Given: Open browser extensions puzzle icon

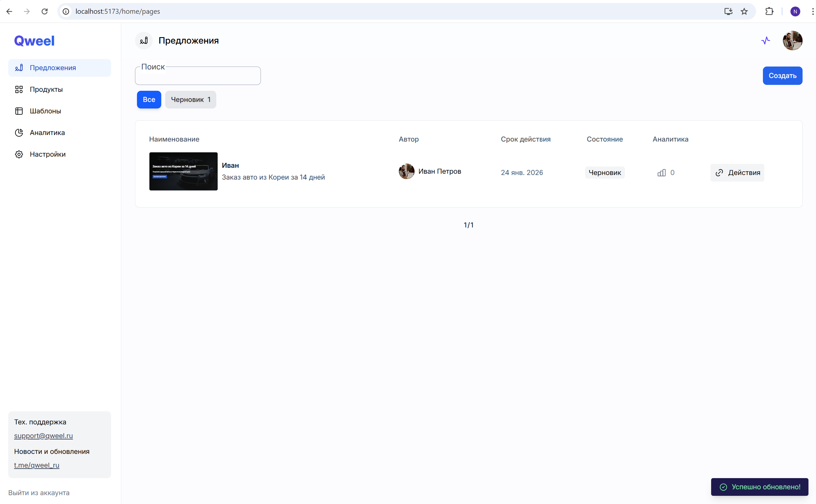Looking at the screenshot, I should (x=769, y=11).
